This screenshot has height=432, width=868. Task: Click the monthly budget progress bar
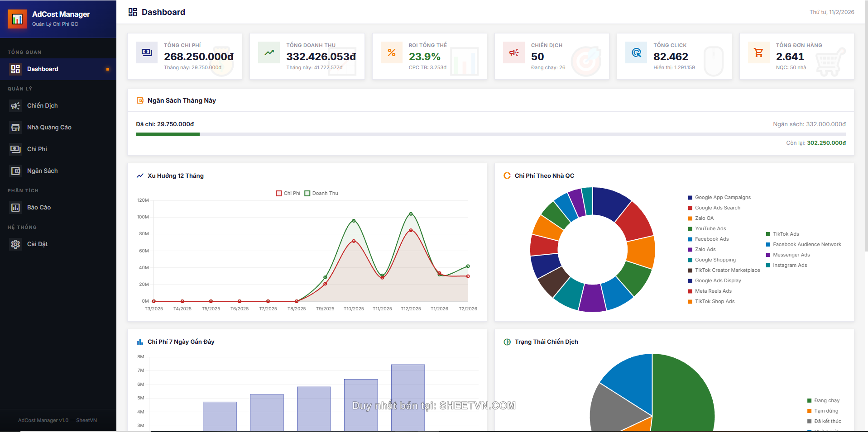(490, 134)
